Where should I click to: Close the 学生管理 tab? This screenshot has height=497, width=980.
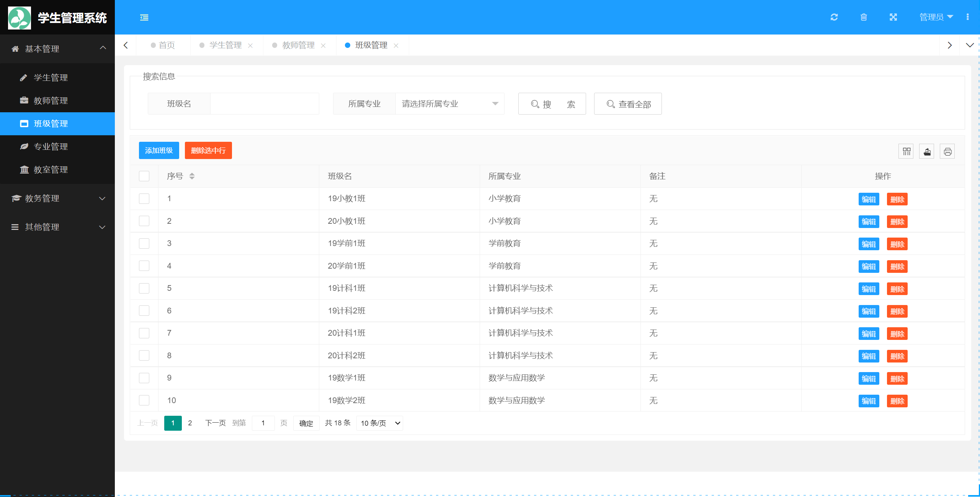(x=250, y=46)
